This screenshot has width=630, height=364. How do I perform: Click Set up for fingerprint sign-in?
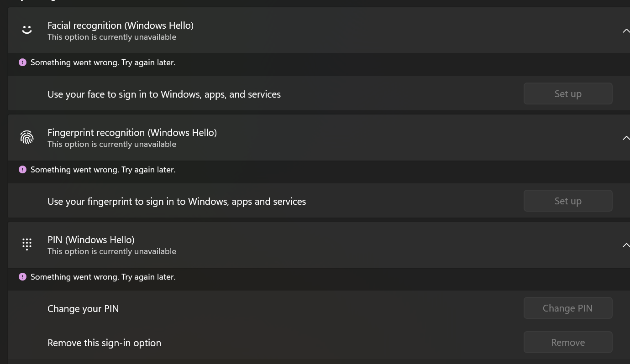[x=568, y=201]
